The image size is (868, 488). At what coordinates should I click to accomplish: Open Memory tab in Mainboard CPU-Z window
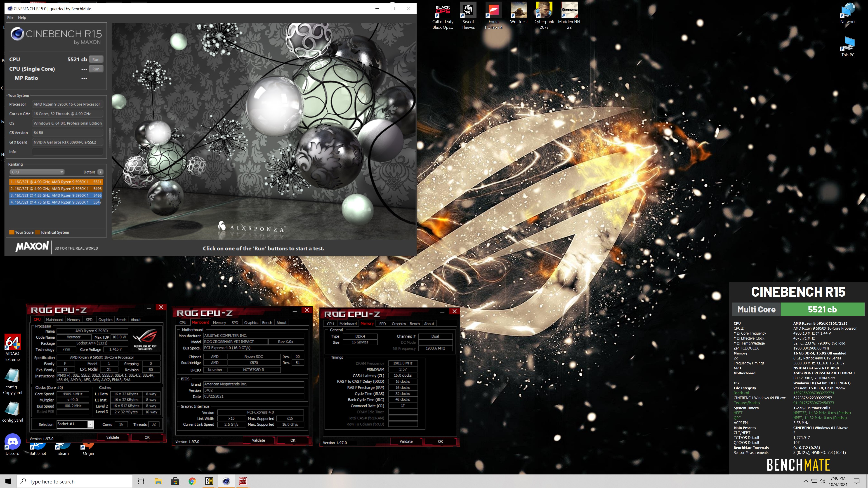point(219,322)
